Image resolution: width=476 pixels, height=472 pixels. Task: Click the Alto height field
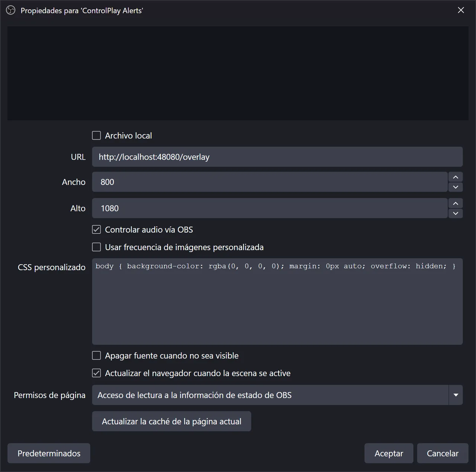click(270, 208)
